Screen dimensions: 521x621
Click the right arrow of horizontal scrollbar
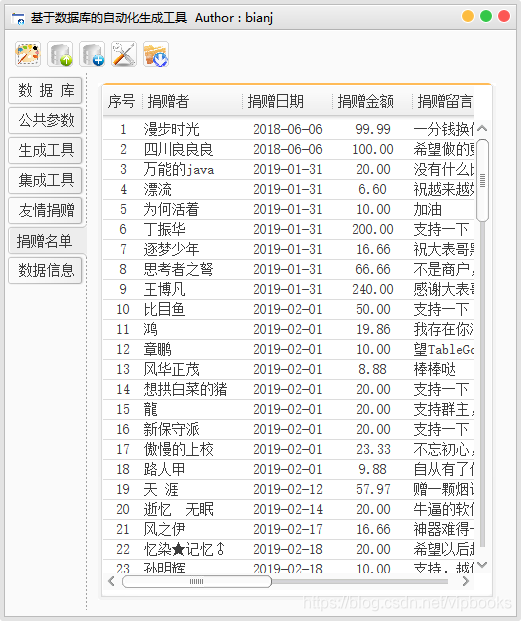tap(466, 581)
